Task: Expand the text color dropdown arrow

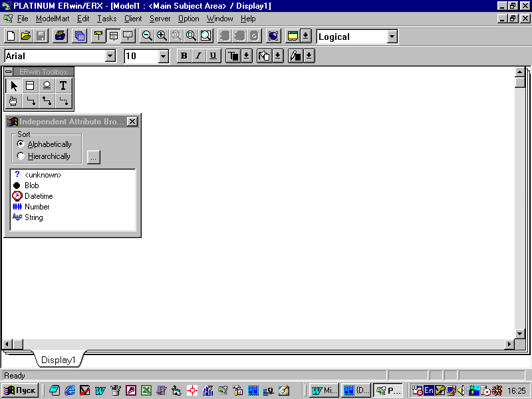Action: click(246, 56)
